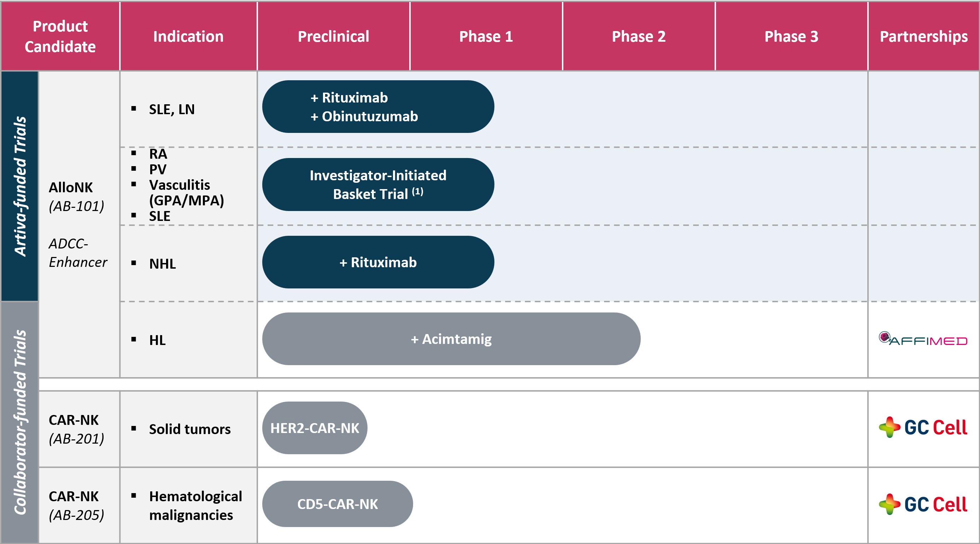Click the Investigator-Initiated Basket Trial bar
This screenshot has height=544, width=980.
pyautogui.click(x=378, y=185)
